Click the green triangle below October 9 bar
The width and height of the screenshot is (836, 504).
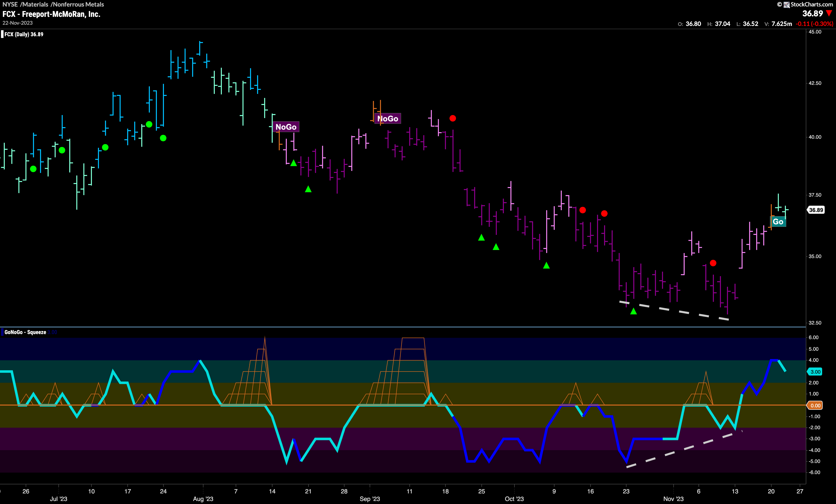[x=546, y=266]
